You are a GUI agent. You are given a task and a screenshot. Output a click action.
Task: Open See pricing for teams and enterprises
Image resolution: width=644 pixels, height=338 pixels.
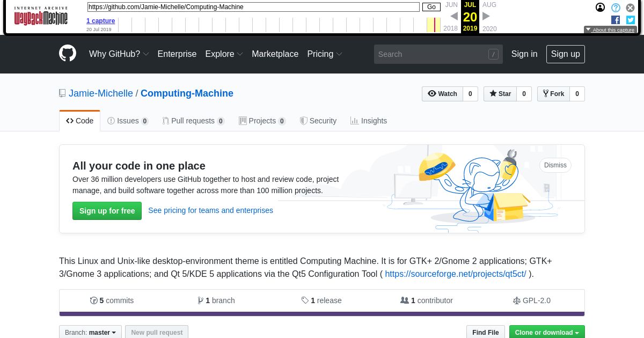pos(210,210)
